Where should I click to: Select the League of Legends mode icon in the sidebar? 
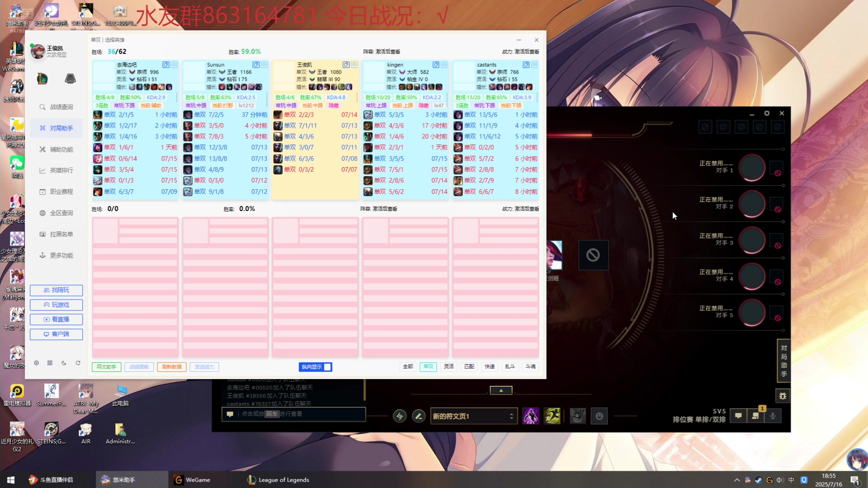pyautogui.click(x=42, y=79)
